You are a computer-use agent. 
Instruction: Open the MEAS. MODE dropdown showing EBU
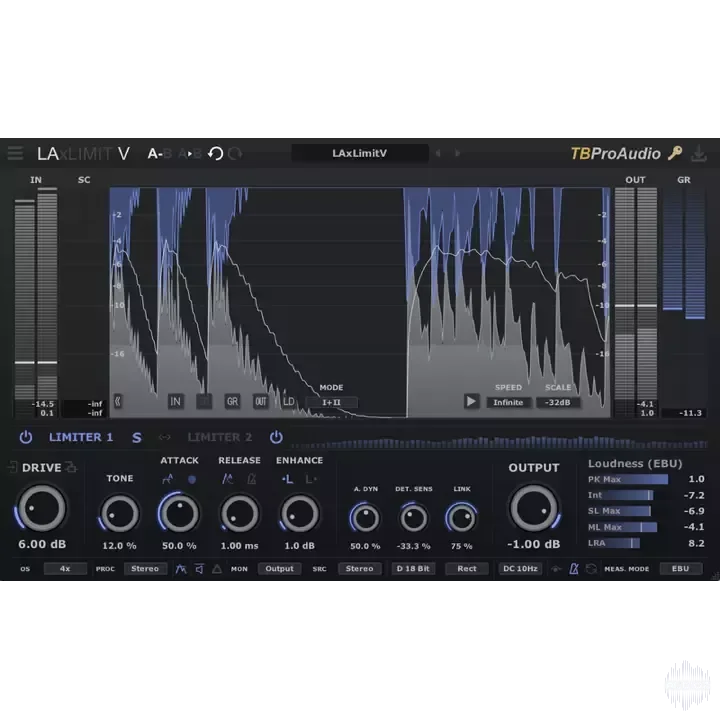coord(681,568)
